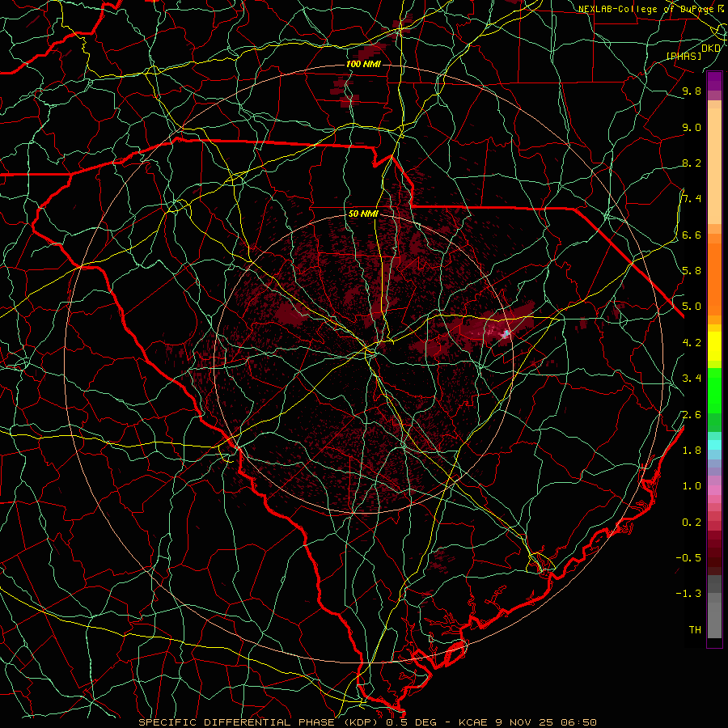Screen dimensions: 728x728
Task: Click the 0.2 value on the color scale
Action: tap(692, 522)
